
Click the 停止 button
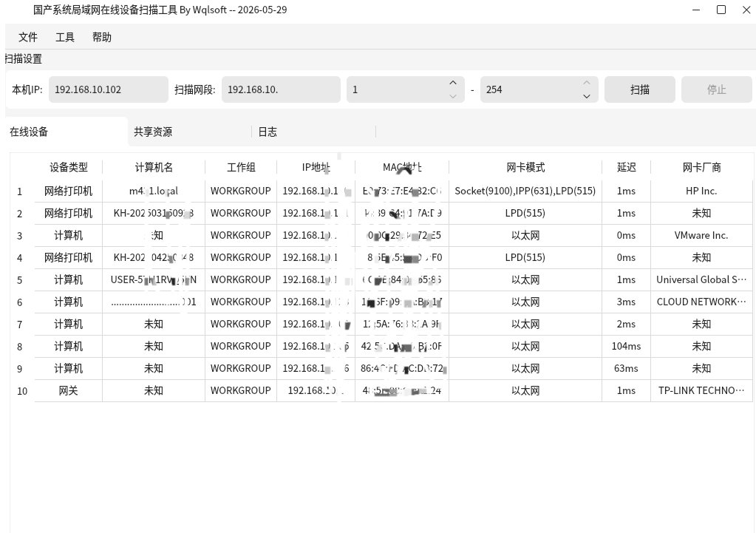[x=717, y=89]
